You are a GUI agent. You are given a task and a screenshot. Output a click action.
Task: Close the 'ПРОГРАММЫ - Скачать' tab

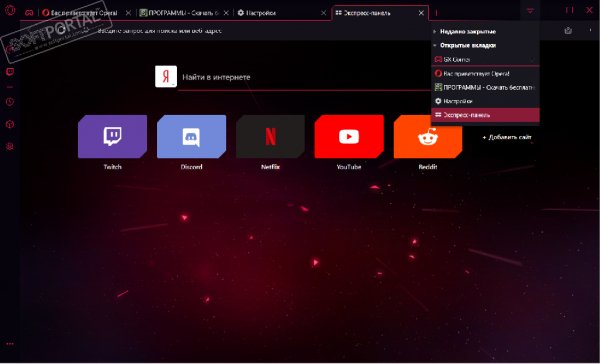(226, 13)
